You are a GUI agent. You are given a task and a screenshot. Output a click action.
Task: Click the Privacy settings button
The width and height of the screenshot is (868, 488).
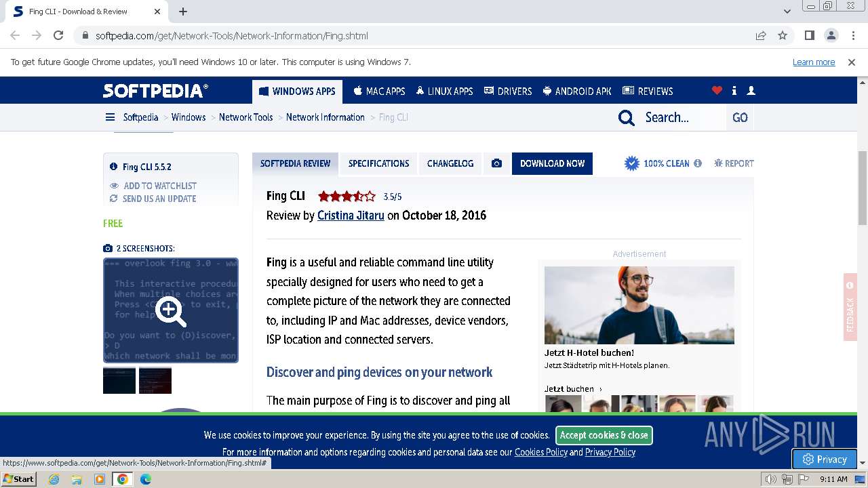tap(825, 459)
